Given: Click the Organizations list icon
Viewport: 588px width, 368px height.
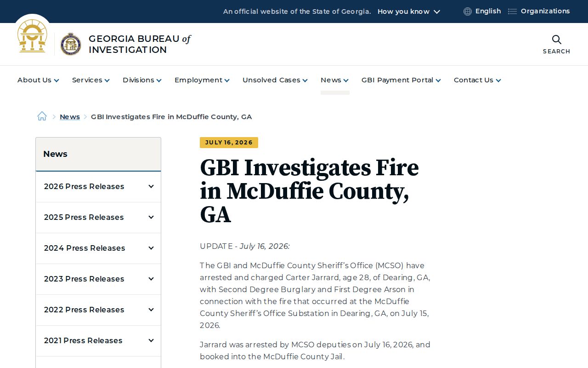Looking at the screenshot, I should [512, 11].
